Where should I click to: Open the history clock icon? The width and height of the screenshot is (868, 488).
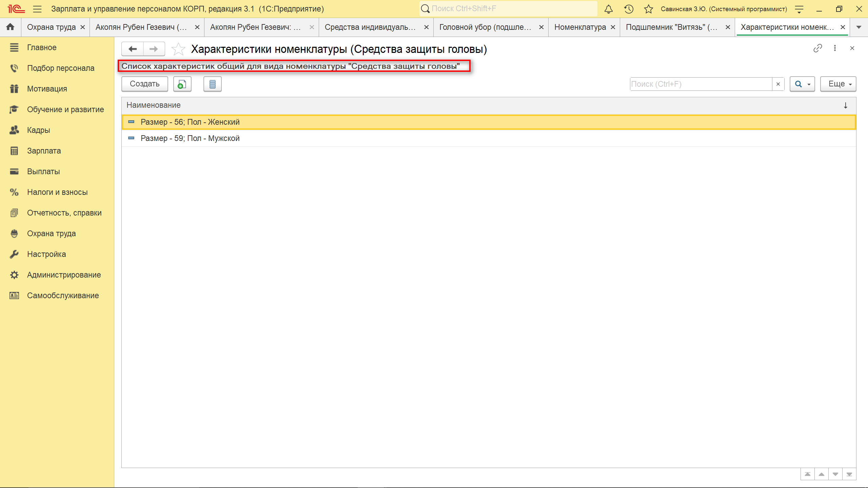629,9
